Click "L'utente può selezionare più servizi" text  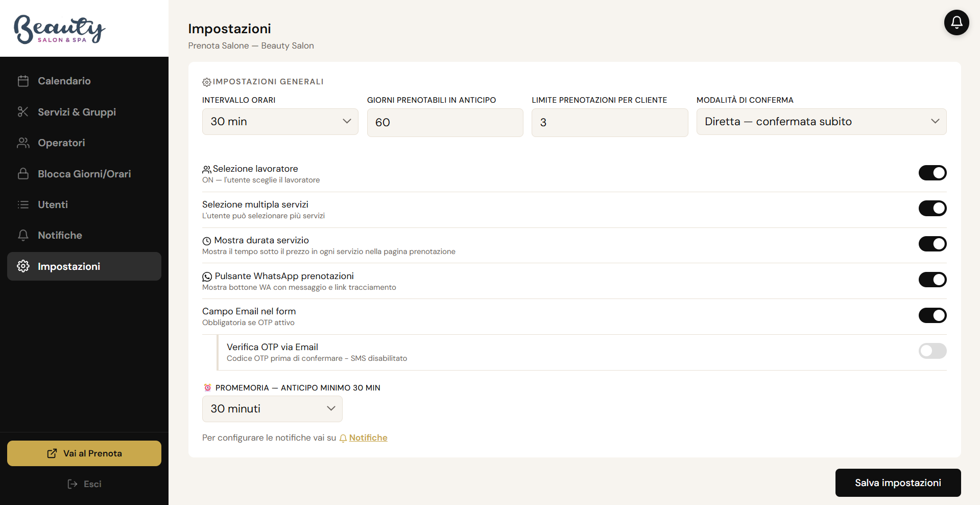(264, 216)
